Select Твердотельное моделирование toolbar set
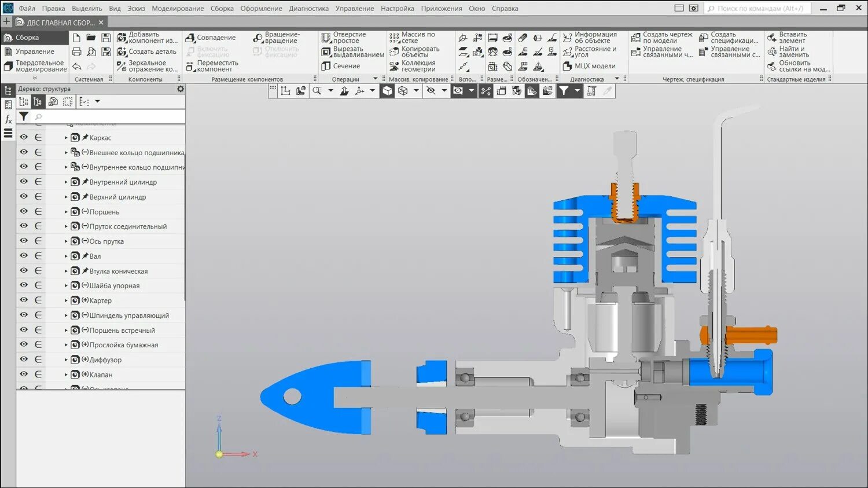Screen dimensions: 868x488 (x=34, y=66)
